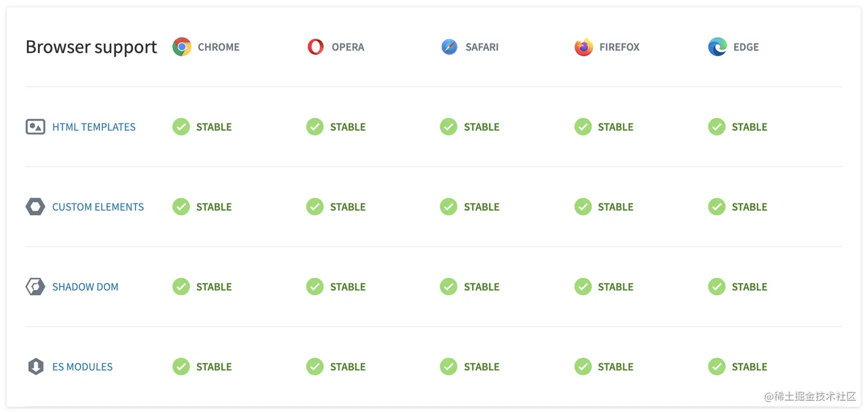Click the Opera browser logo icon

[316, 47]
